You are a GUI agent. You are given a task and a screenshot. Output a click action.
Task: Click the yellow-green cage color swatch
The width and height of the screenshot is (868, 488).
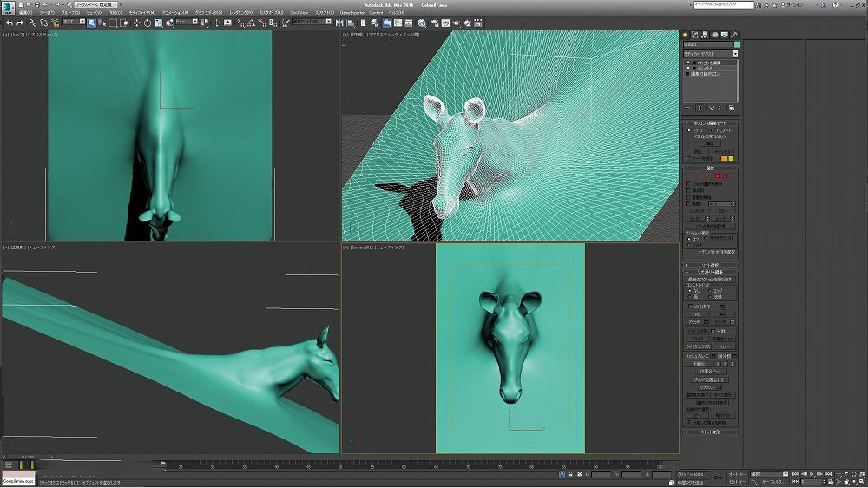tap(731, 158)
